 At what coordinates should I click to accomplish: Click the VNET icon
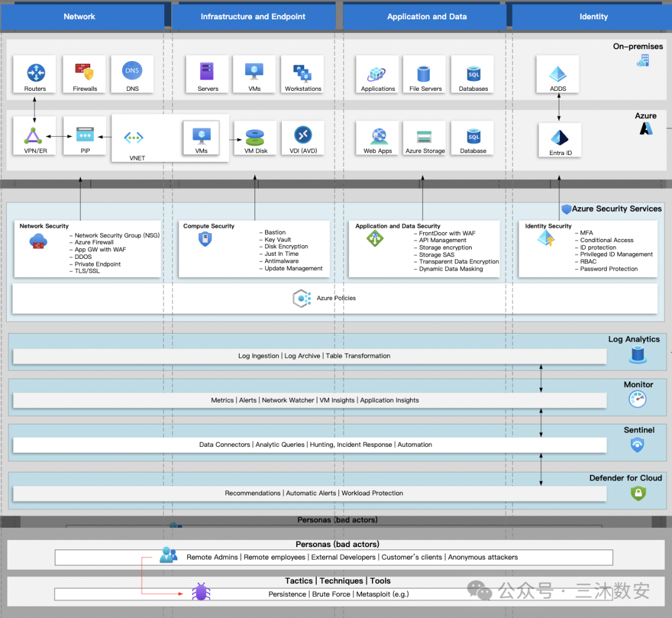[134, 138]
